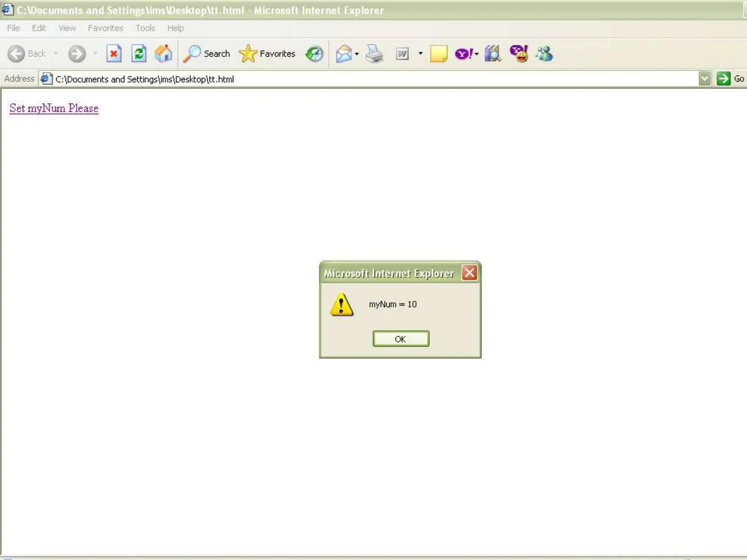Click the Print icon
This screenshot has height=560, width=747.
(374, 54)
